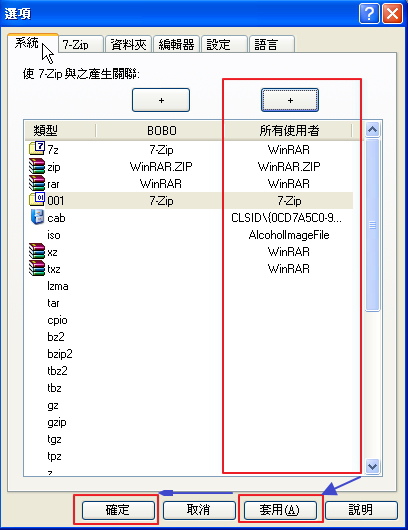This screenshot has height=530, width=408.
Task: Select the tbz file type row
Action: (x=189, y=388)
